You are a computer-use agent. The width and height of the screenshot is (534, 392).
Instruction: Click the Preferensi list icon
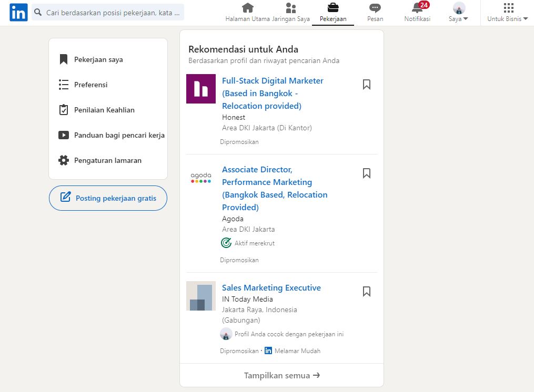coord(63,85)
